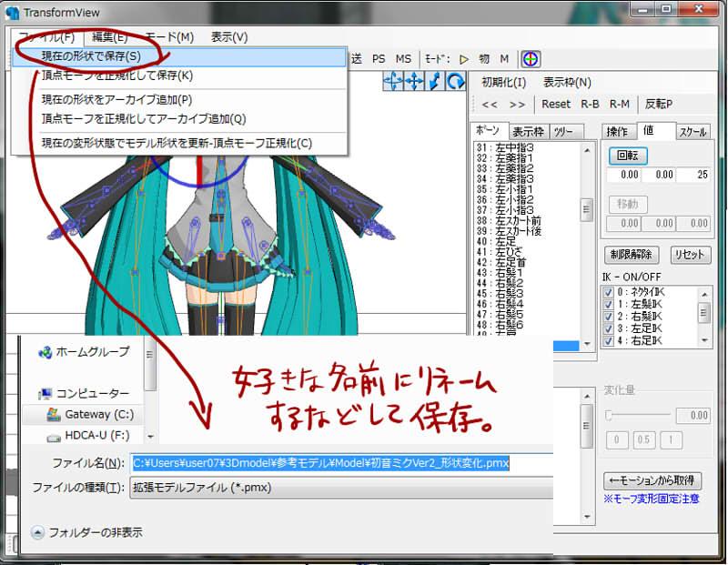Toggle IK checkbox for 3: 左足IK
Image resolution: width=728 pixels, height=565 pixels.
click(608, 328)
